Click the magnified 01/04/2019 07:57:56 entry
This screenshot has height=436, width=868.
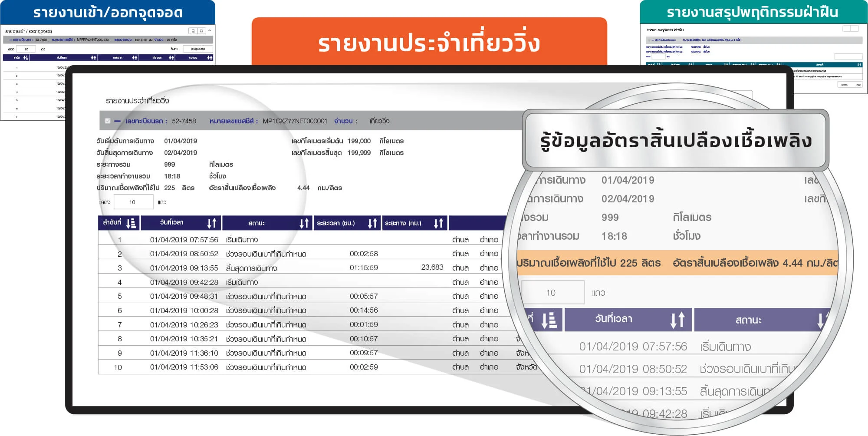click(633, 347)
